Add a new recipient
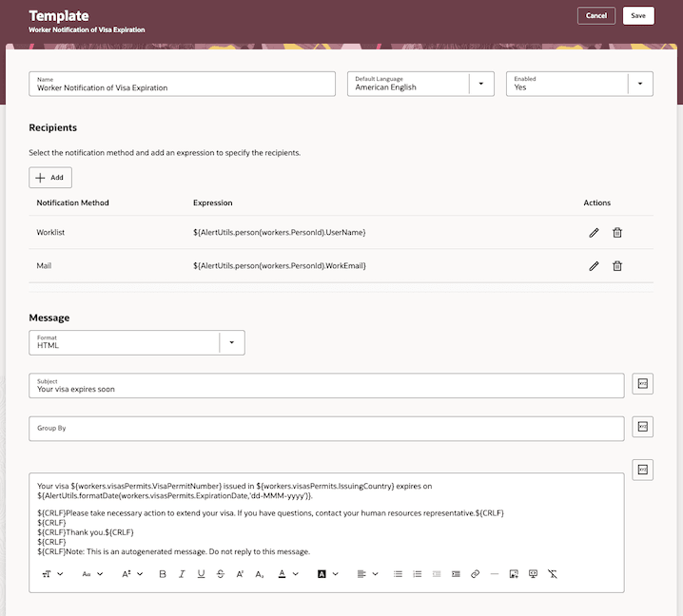The width and height of the screenshot is (683, 616). click(50, 178)
